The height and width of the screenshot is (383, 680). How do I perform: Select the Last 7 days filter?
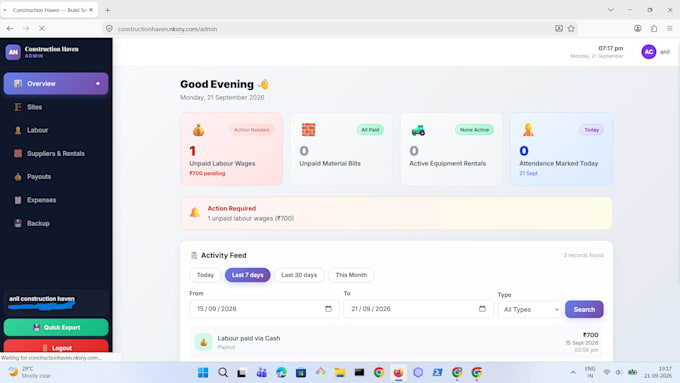point(248,275)
